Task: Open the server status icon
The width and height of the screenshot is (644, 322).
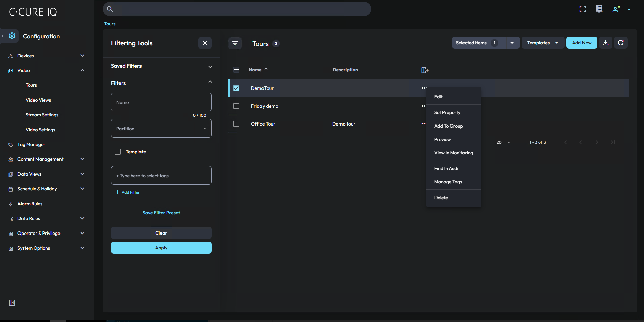Action: pos(599,9)
